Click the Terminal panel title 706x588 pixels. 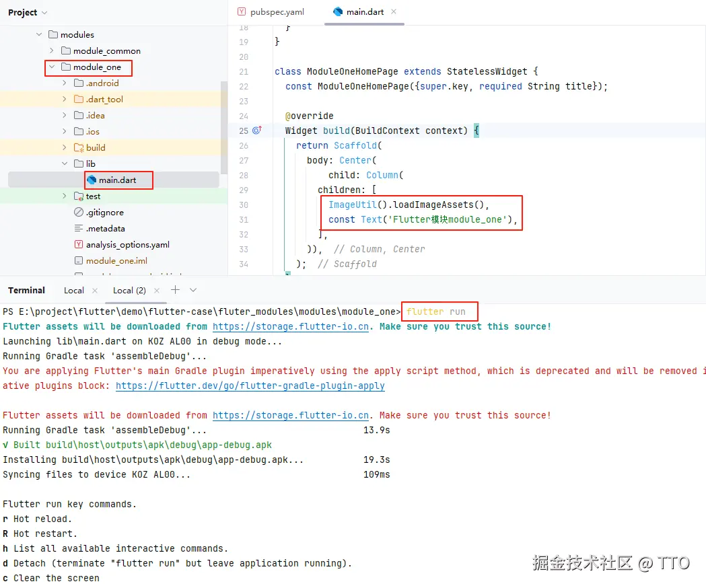(26, 291)
